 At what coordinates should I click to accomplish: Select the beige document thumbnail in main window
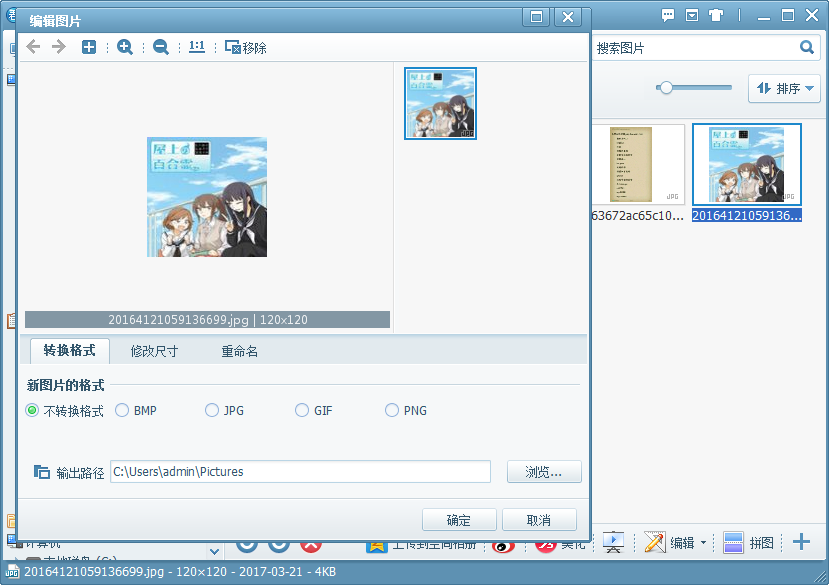pos(638,164)
